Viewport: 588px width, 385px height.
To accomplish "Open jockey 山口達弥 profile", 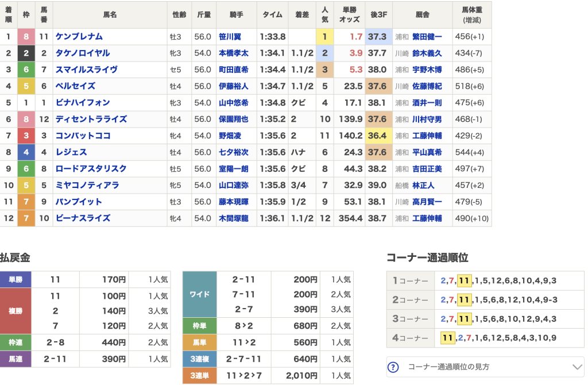I will (234, 186).
